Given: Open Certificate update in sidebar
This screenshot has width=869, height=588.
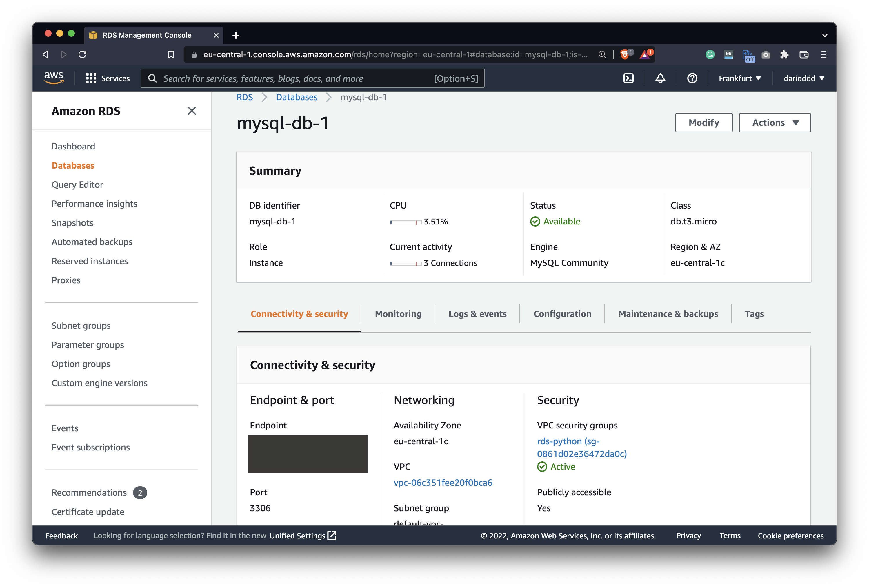Looking at the screenshot, I should click(88, 512).
